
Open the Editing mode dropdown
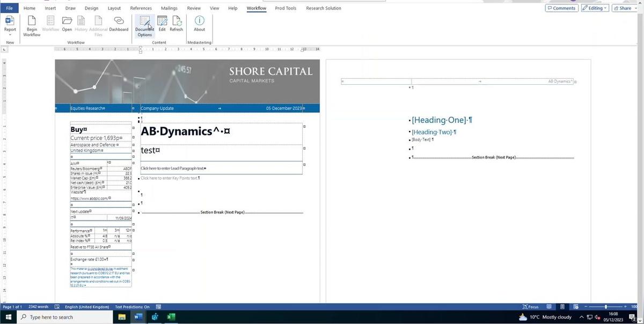coord(605,8)
